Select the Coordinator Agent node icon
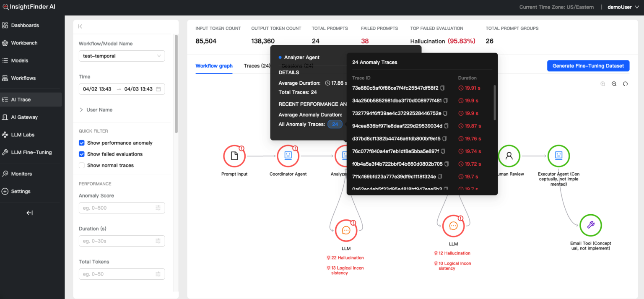The height and width of the screenshot is (299, 644). click(288, 156)
